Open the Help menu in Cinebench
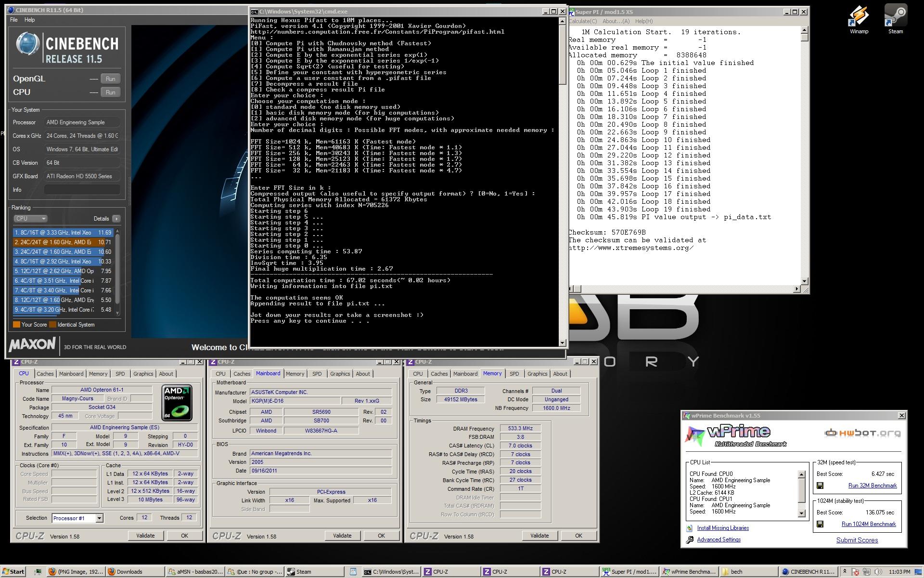 (x=30, y=20)
